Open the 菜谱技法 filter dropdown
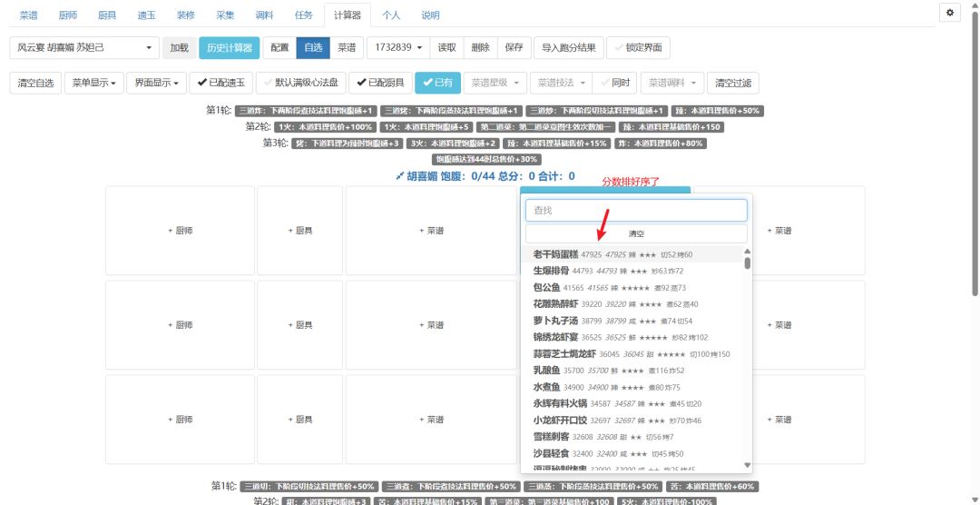Image resolution: width=980 pixels, height=505 pixels. pyautogui.click(x=561, y=83)
